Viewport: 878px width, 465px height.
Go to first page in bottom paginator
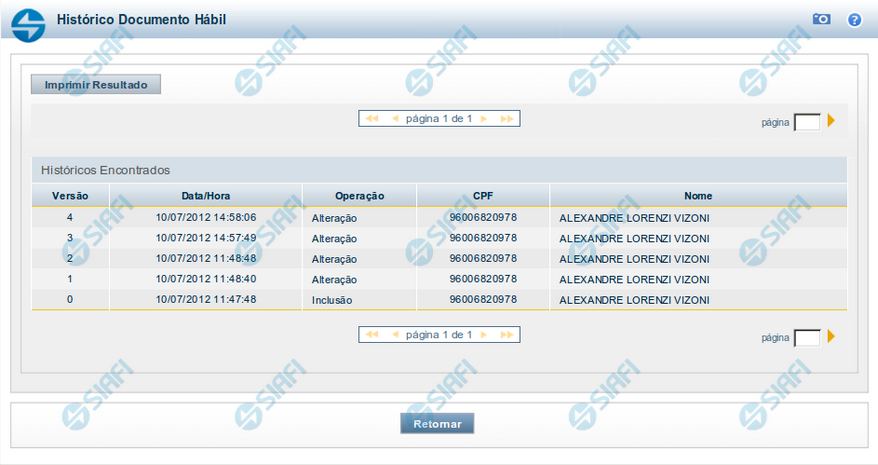pyautogui.click(x=372, y=334)
